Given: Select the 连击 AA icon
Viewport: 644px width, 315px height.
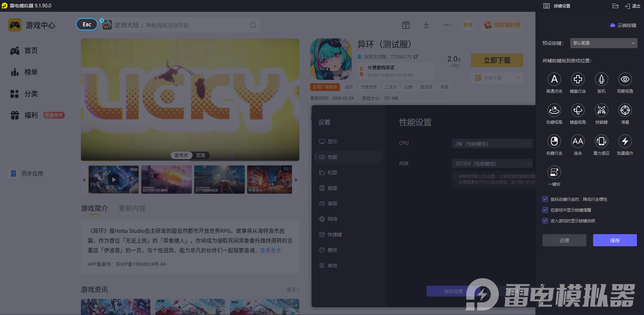Looking at the screenshot, I should coord(578,141).
